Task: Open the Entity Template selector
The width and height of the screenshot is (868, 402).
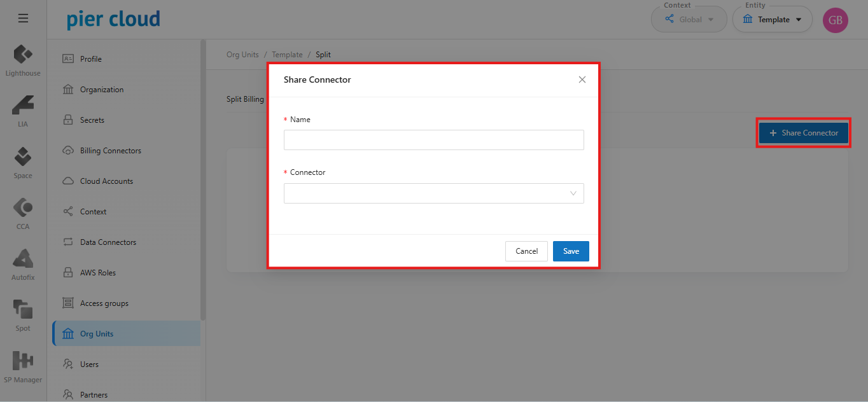Action: tap(772, 20)
